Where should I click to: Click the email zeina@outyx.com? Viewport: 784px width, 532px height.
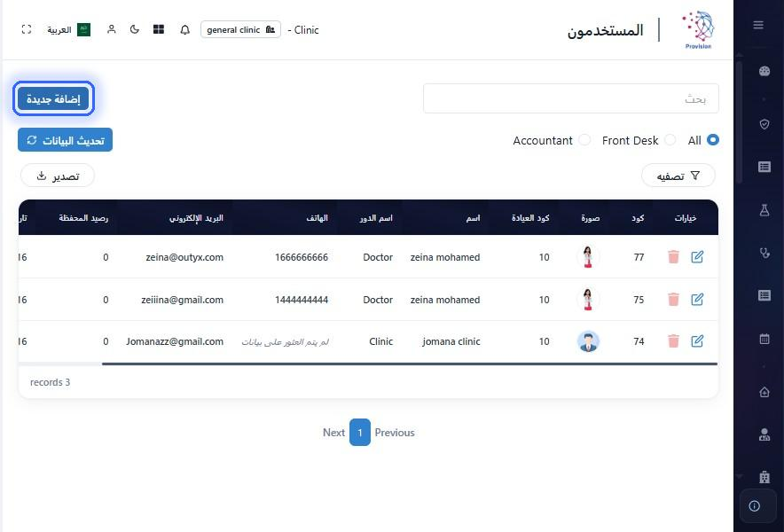click(x=184, y=257)
